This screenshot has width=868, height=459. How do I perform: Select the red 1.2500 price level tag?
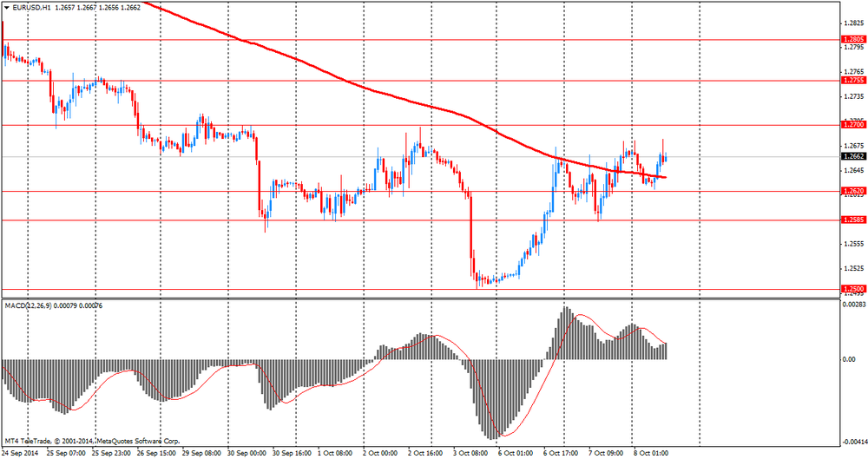coord(853,289)
